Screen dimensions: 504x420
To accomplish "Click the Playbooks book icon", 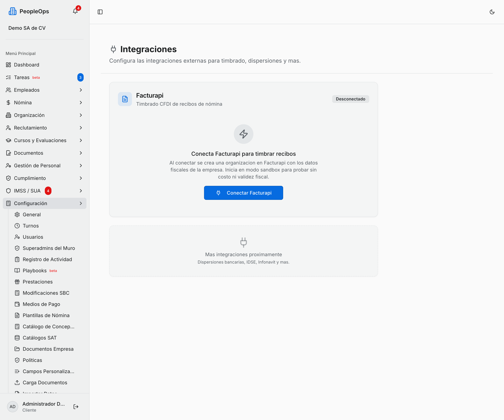I will coord(17,271).
